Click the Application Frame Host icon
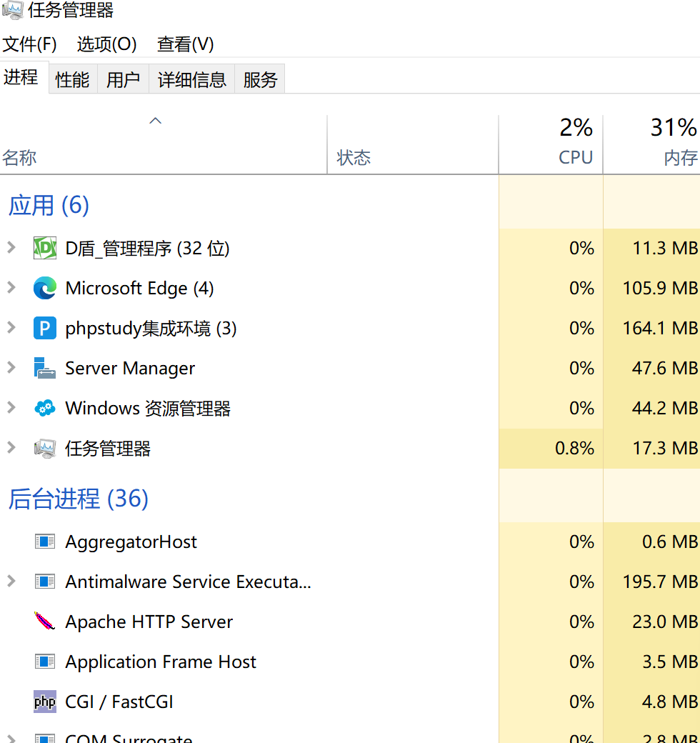This screenshot has height=743, width=700. [45, 662]
